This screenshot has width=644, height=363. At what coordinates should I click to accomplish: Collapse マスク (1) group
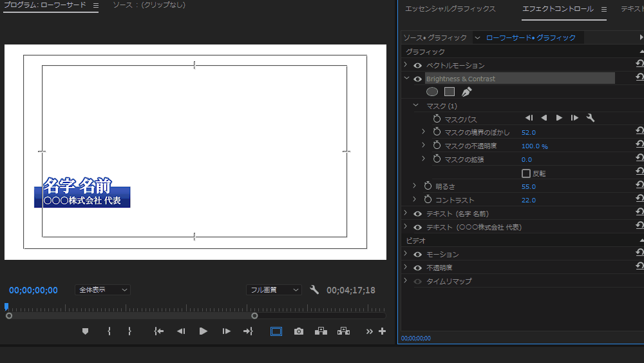415,105
